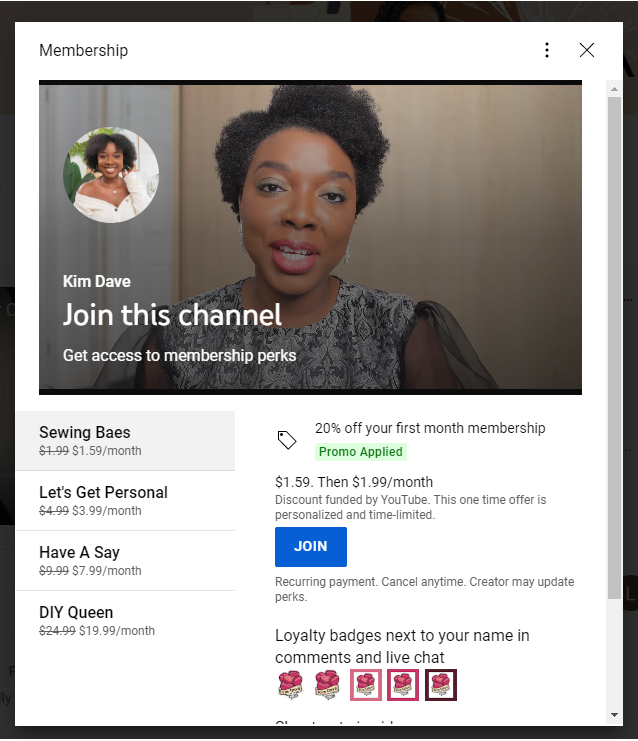Click the light pink bordered loyalty badge
The image size is (638, 741).
[365, 685]
